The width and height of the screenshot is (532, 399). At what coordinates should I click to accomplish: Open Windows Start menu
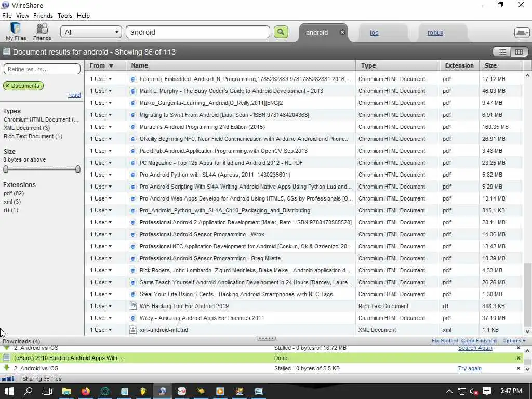coord(9,391)
